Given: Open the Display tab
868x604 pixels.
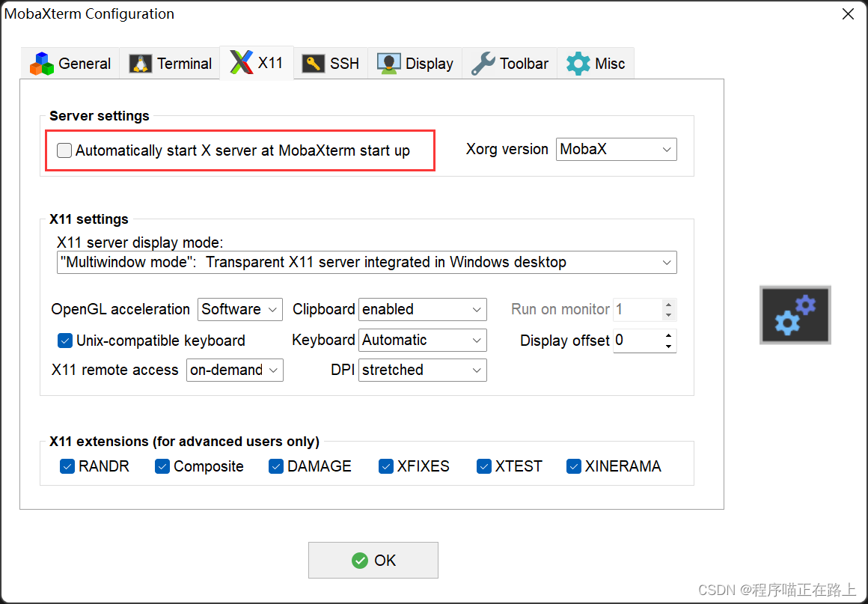Looking at the screenshot, I should pyautogui.click(x=415, y=64).
